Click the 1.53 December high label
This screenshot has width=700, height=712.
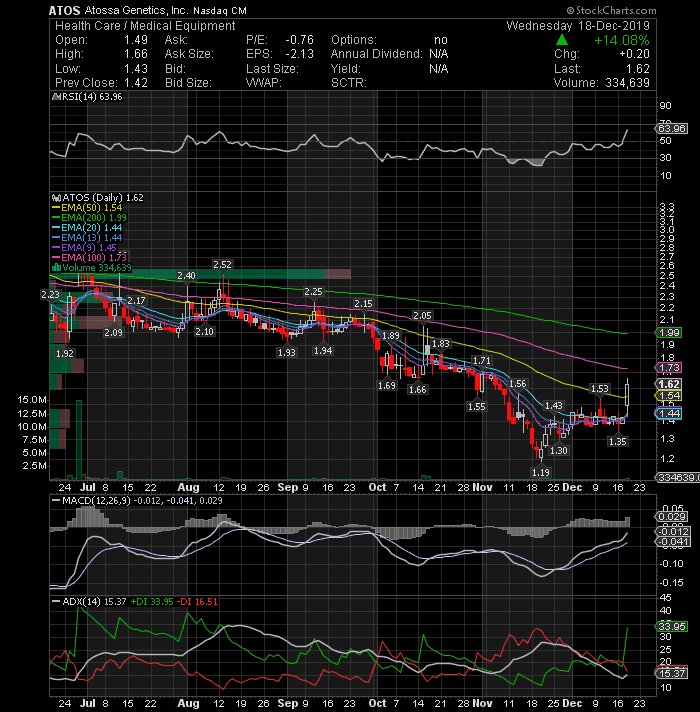(600, 388)
